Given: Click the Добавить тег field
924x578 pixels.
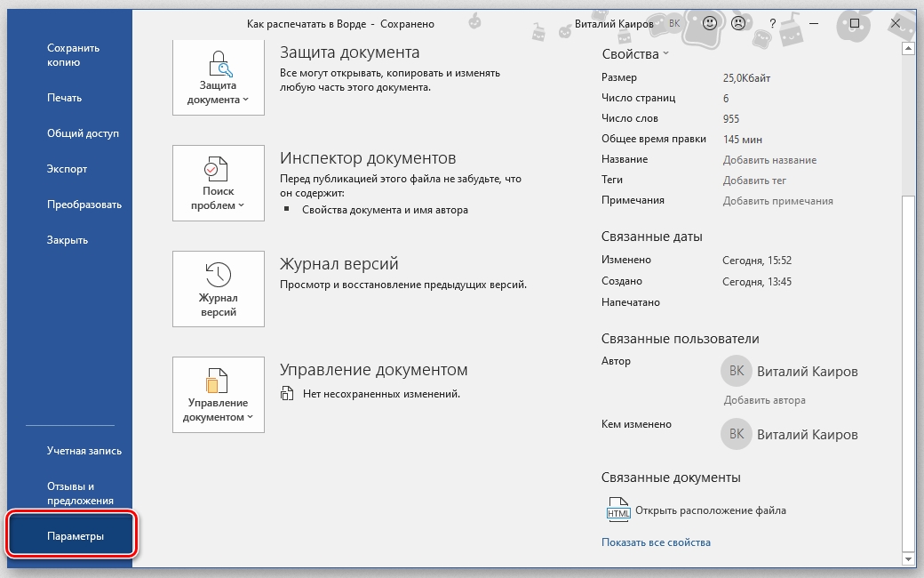Looking at the screenshot, I should pos(754,181).
